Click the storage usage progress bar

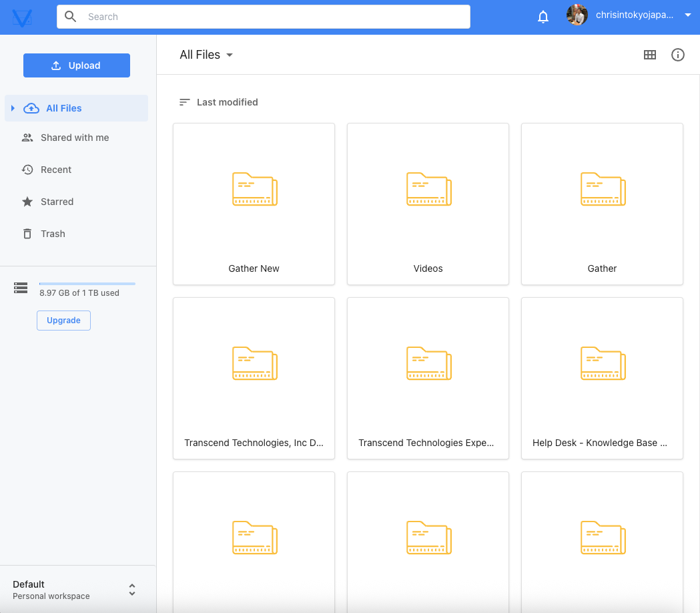coord(87,284)
